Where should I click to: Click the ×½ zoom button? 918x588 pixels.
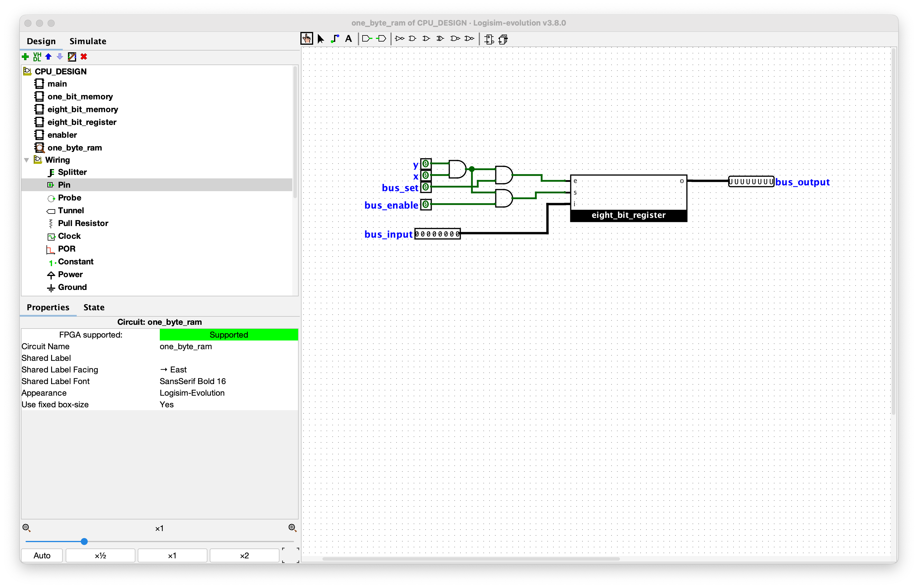[x=101, y=555]
